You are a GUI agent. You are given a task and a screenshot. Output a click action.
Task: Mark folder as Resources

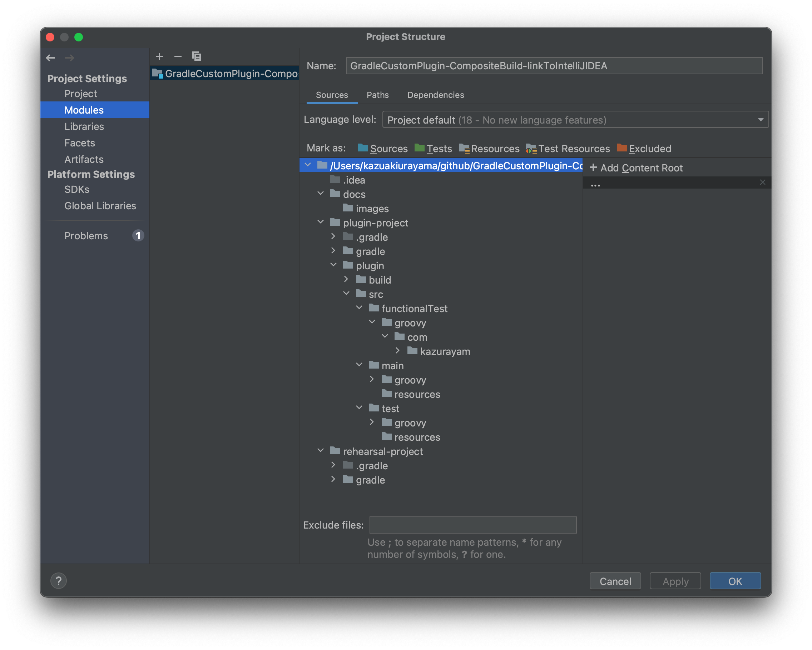(489, 149)
